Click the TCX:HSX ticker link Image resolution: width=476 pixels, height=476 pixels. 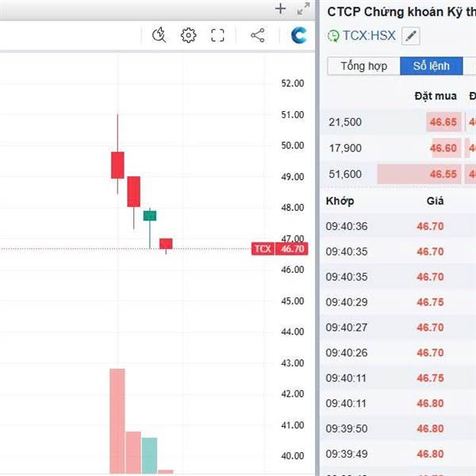tap(369, 36)
